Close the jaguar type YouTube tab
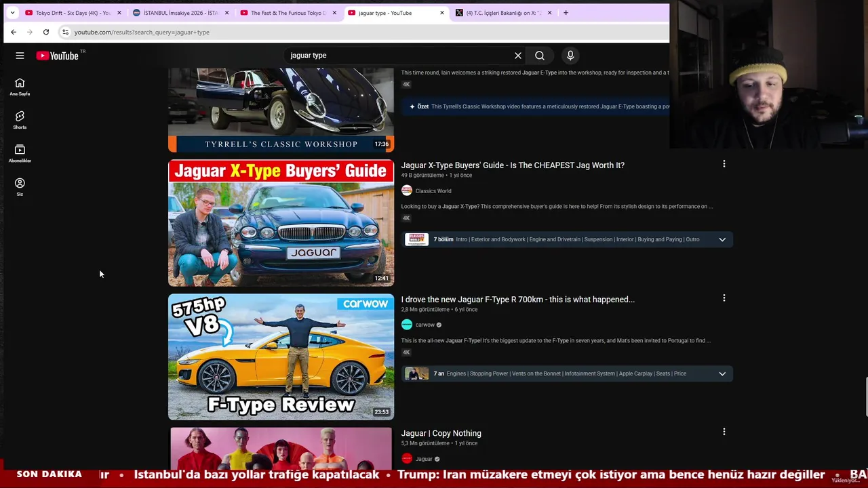868x488 pixels. (x=442, y=13)
